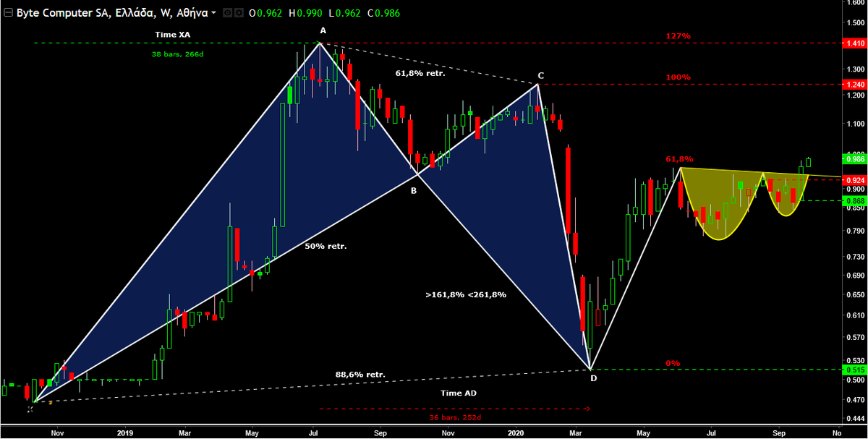Click the 2020 label on the time axis
Screen dimensions: 868x439
tap(515, 432)
